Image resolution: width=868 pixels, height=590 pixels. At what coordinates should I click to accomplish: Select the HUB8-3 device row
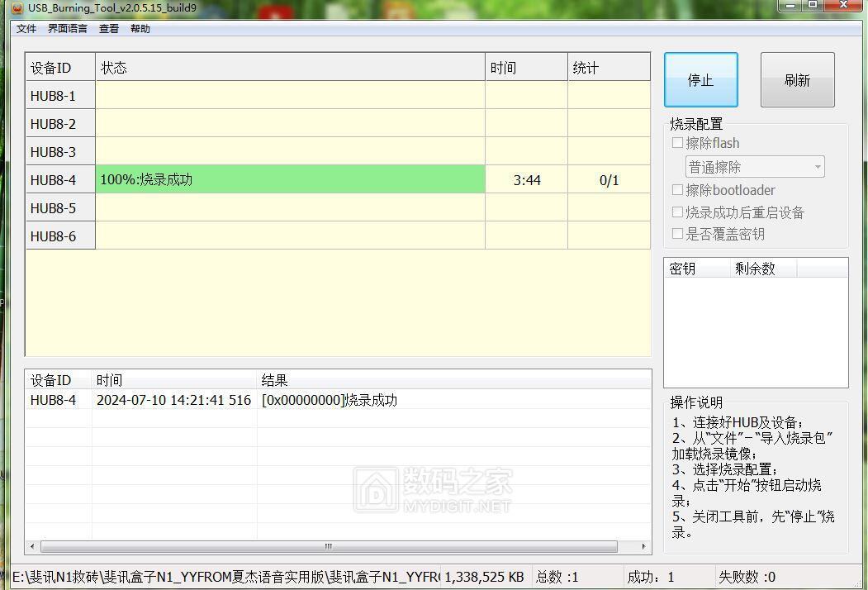tap(338, 151)
